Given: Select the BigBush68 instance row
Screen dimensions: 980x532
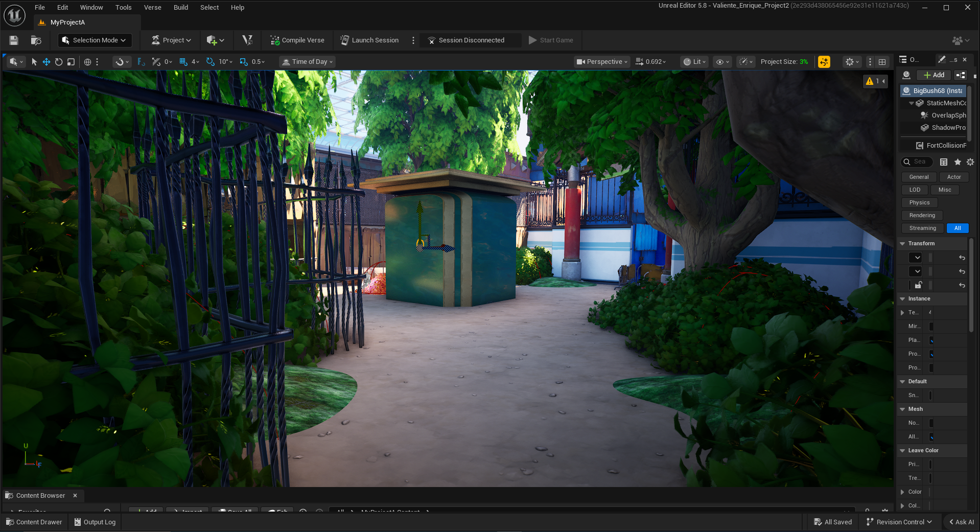Looking at the screenshot, I should coord(934,91).
